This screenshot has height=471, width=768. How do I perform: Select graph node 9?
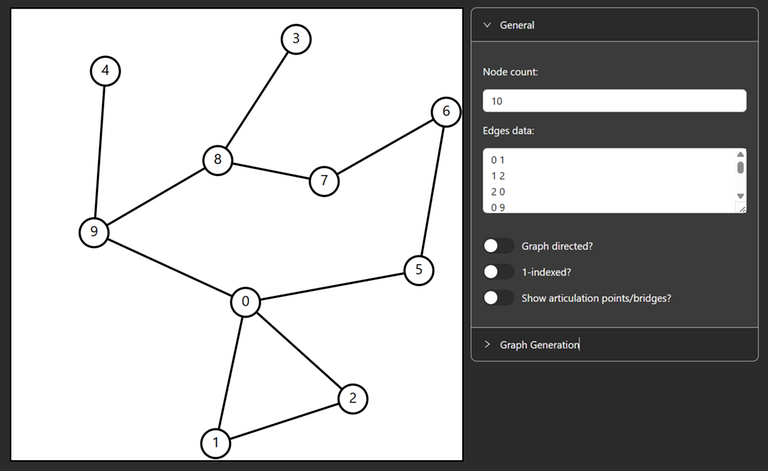click(94, 232)
